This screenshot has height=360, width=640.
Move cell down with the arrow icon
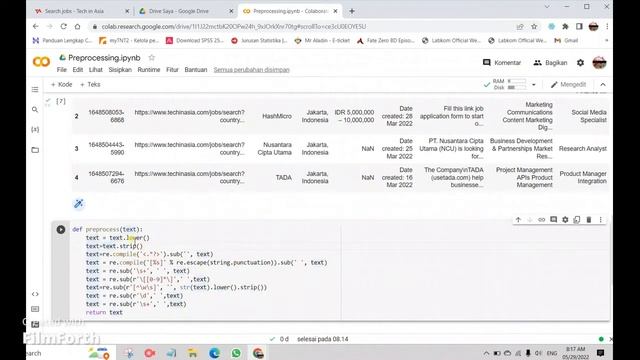530,220
